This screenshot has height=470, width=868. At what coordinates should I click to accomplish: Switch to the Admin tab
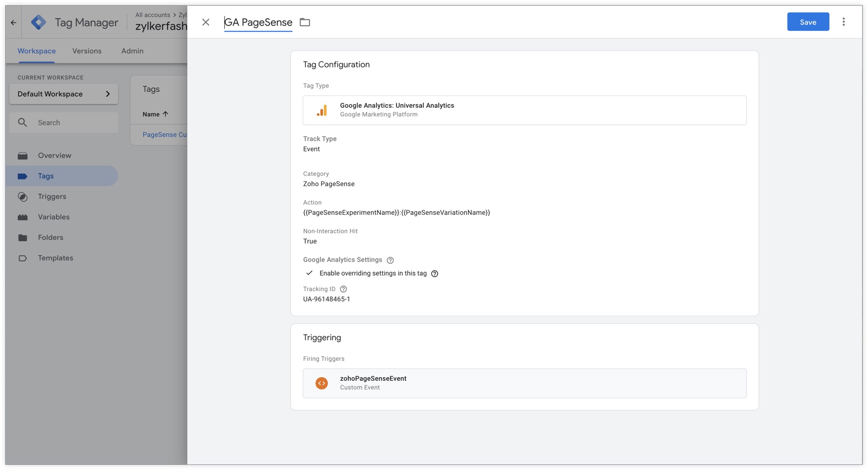pyautogui.click(x=132, y=51)
